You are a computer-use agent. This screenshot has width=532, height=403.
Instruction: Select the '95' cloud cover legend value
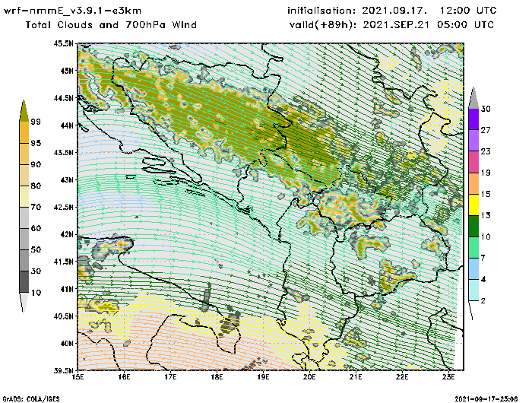coord(36,143)
